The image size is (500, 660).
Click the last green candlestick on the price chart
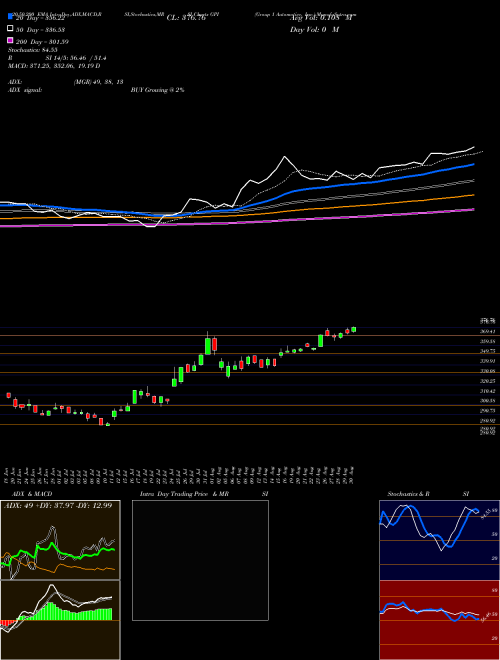[354, 329]
